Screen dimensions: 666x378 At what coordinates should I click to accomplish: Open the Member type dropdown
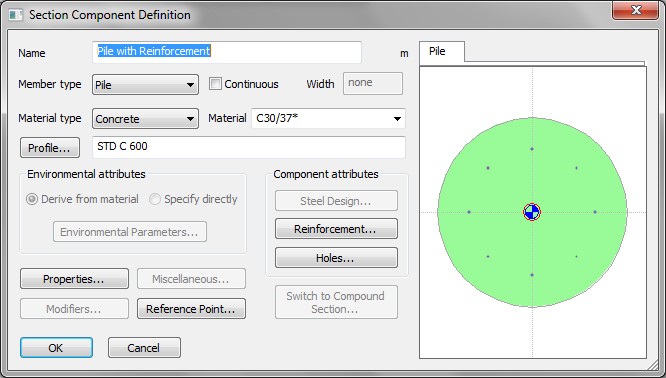click(x=145, y=85)
